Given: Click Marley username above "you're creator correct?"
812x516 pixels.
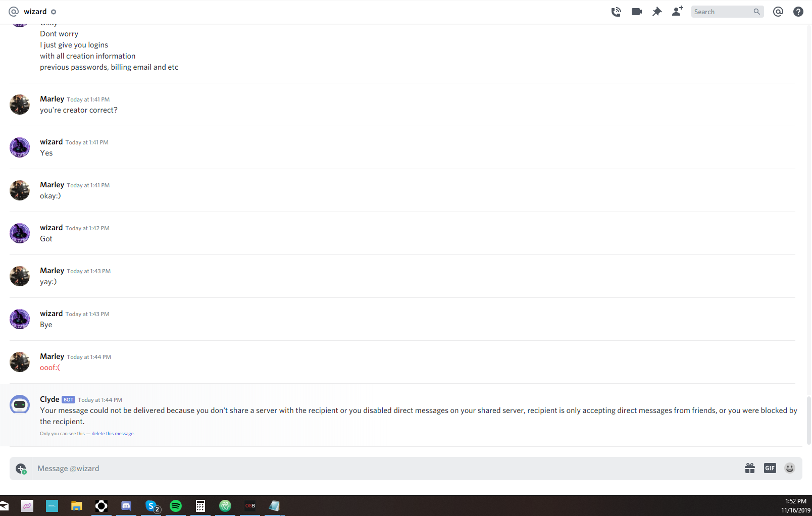Looking at the screenshot, I should (52, 99).
